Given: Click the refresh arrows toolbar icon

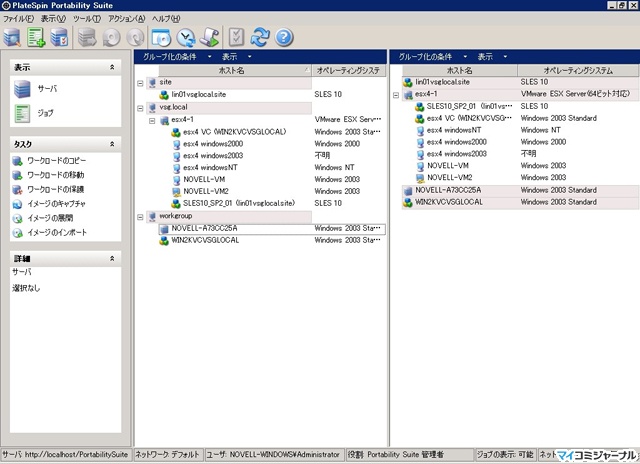Looking at the screenshot, I should tap(260, 38).
